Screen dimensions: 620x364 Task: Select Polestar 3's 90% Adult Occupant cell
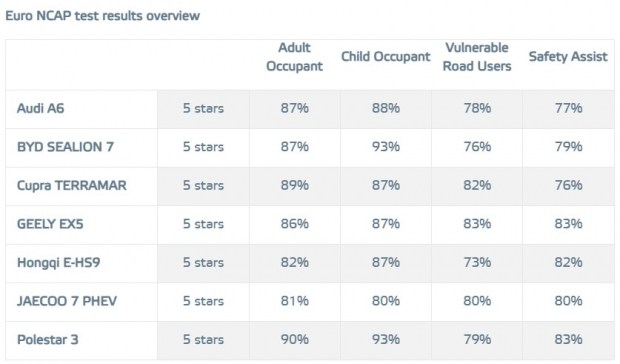click(x=295, y=339)
